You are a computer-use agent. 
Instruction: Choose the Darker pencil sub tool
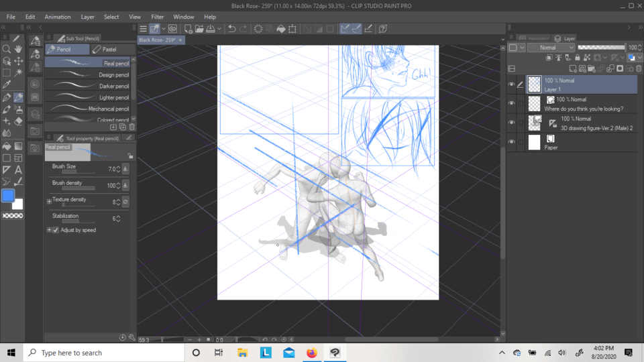click(x=87, y=86)
